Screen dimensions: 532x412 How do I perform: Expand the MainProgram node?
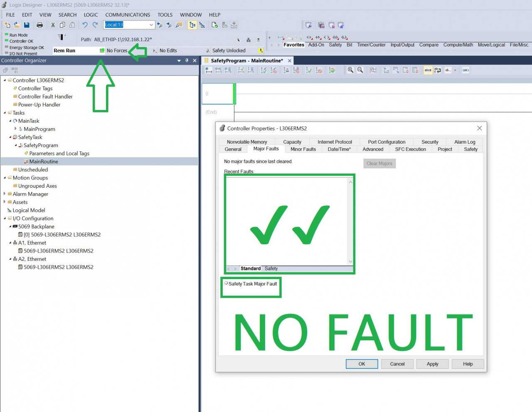tap(15, 129)
